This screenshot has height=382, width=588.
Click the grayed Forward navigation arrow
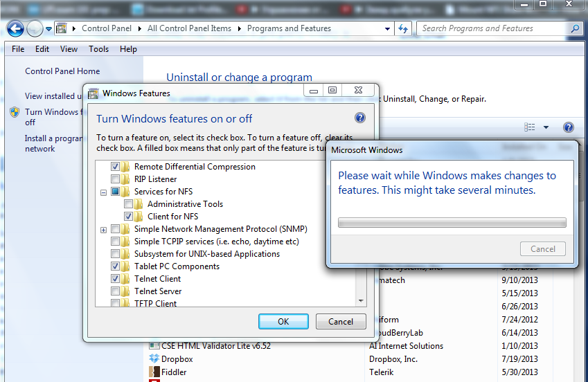(35, 29)
